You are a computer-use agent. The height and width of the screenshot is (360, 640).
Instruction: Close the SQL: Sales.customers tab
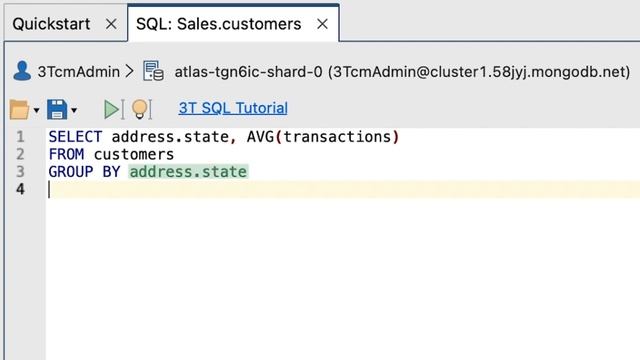[322, 24]
